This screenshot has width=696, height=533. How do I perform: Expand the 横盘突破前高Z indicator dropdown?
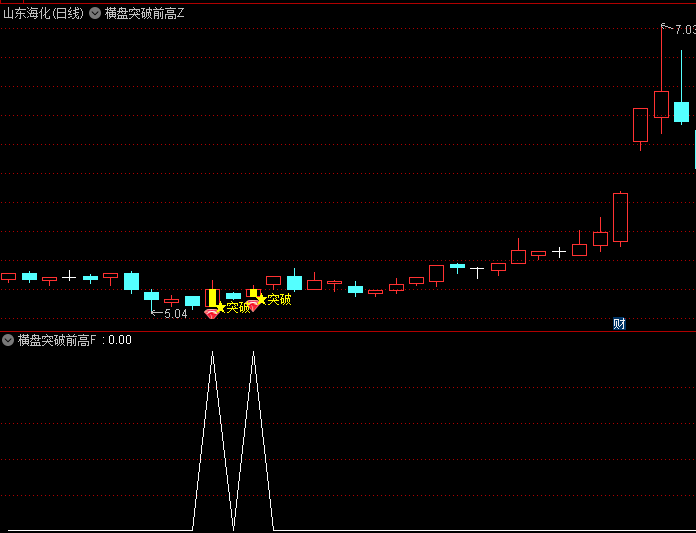95,13
